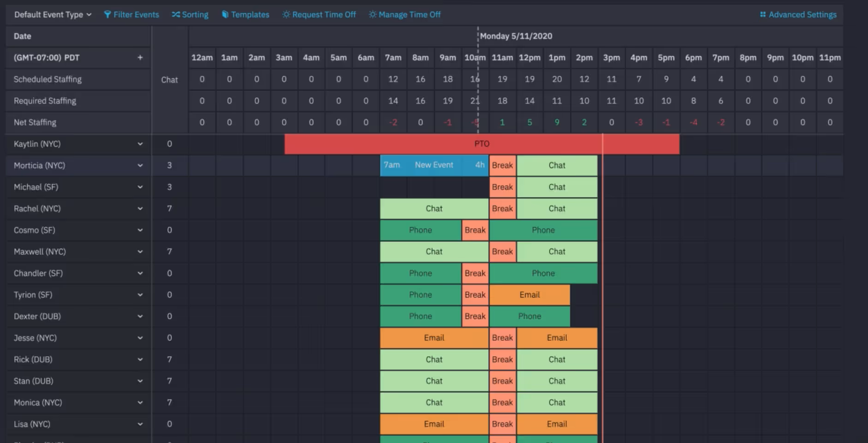Expand Michael (SF) row chevron
The height and width of the screenshot is (443, 868).
point(140,187)
